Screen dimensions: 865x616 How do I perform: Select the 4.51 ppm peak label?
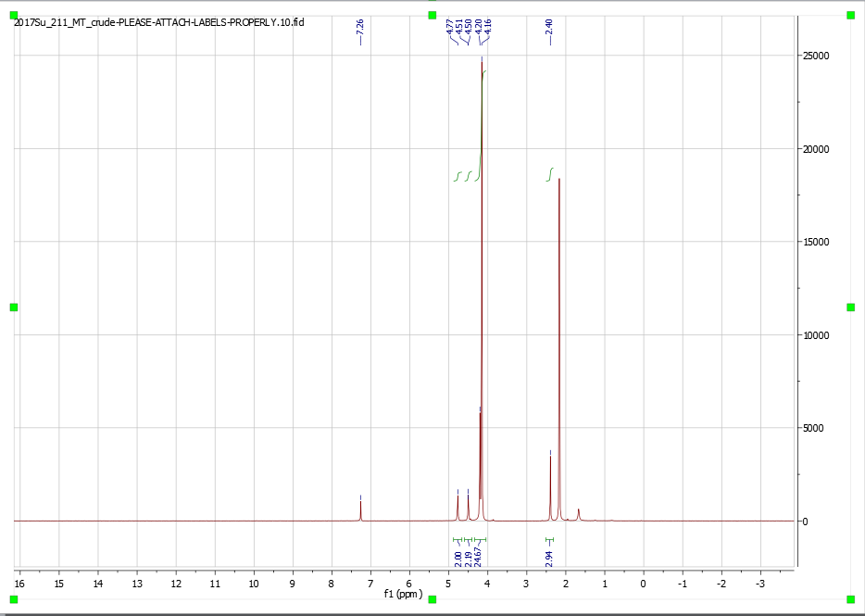pyautogui.click(x=459, y=26)
